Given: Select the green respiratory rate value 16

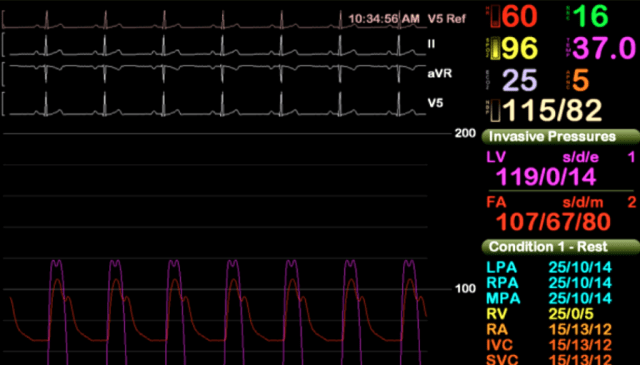Looking at the screenshot, I should (590, 16).
